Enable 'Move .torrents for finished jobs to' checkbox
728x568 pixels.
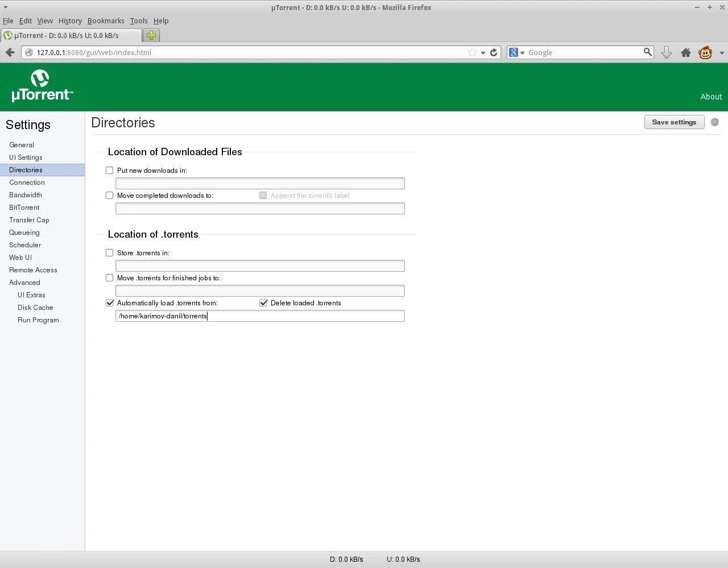tap(110, 277)
